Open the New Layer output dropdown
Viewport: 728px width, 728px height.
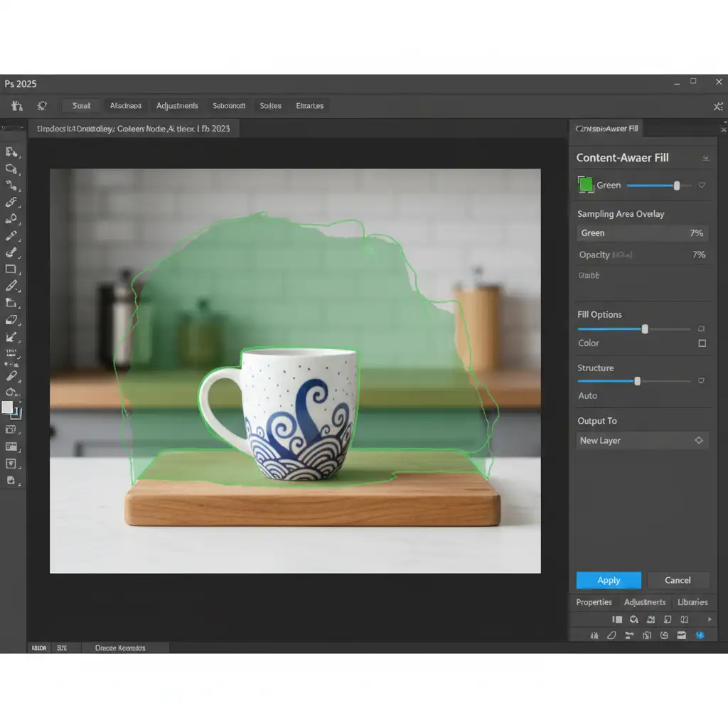698,441
